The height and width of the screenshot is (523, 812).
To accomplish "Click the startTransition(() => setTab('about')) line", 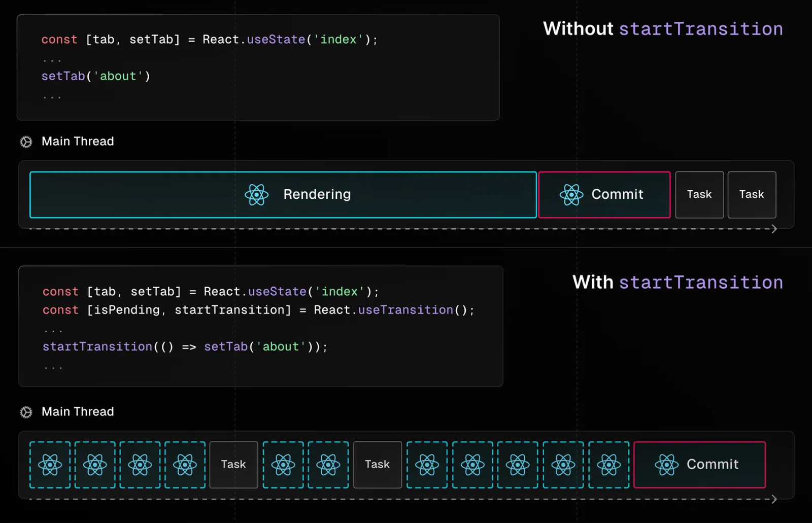I will [x=185, y=346].
